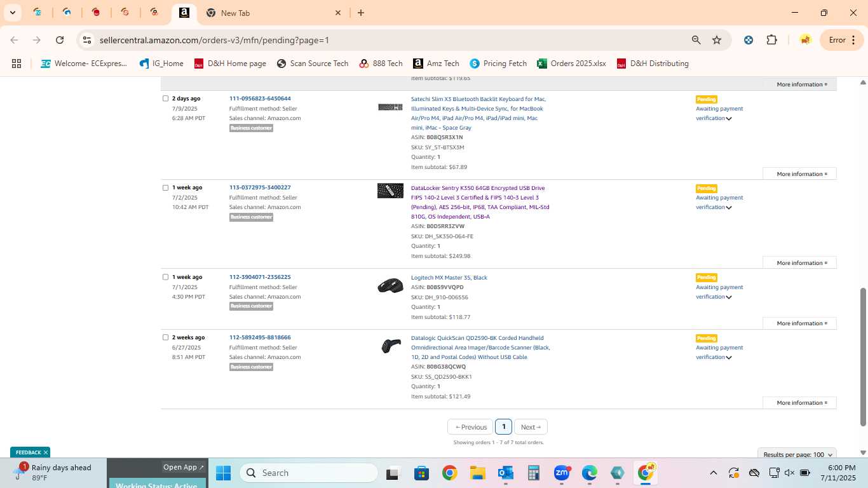
Task: Open order 111-0956823-6450644 link
Action: [260, 98]
